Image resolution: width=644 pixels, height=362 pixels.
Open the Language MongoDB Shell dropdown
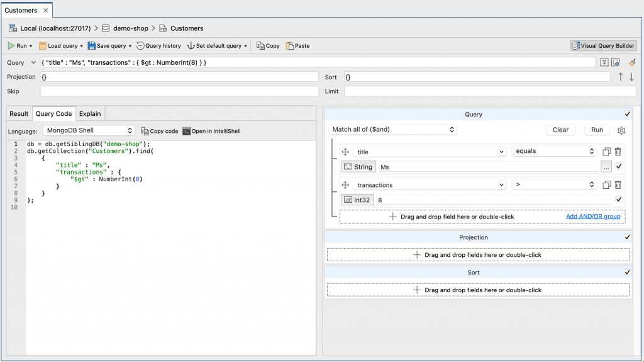[89, 131]
